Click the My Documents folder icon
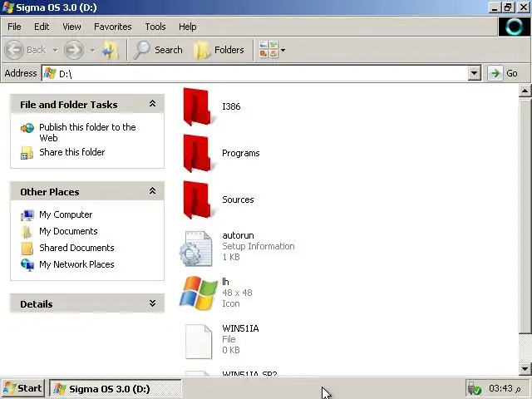Screen dimensions: 532x399 27,232
